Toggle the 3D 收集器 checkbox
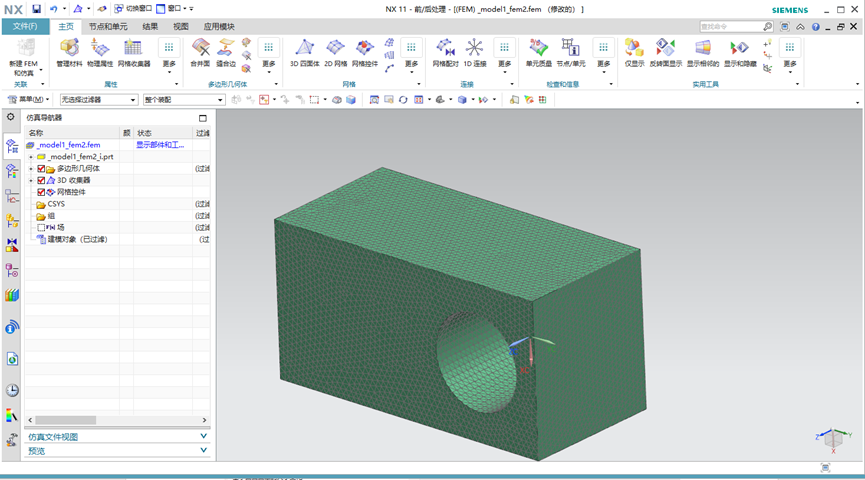The image size is (865, 480). point(41,180)
